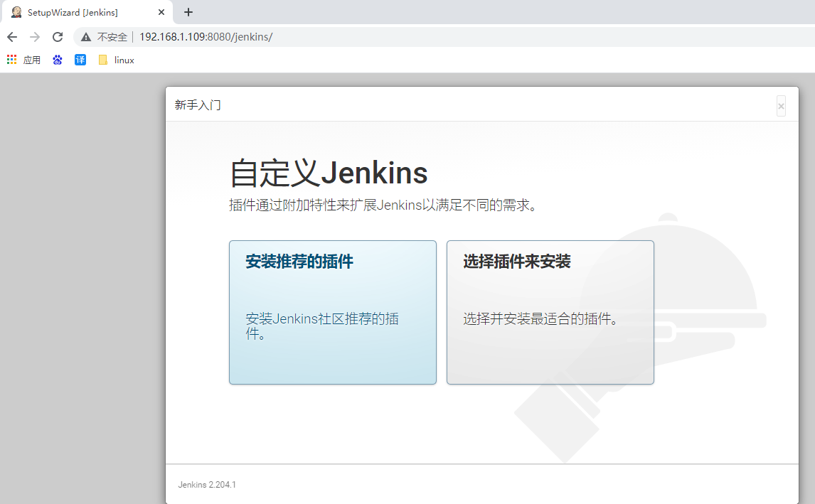Click the 自定义Jenkins heading
Image resolution: width=815 pixels, height=504 pixels.
[x=329, y=173]
